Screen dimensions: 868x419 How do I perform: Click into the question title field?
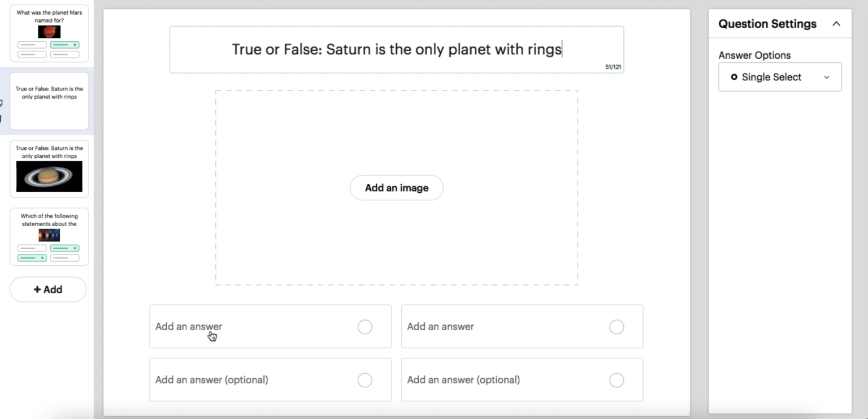click(x=396, y=50)
